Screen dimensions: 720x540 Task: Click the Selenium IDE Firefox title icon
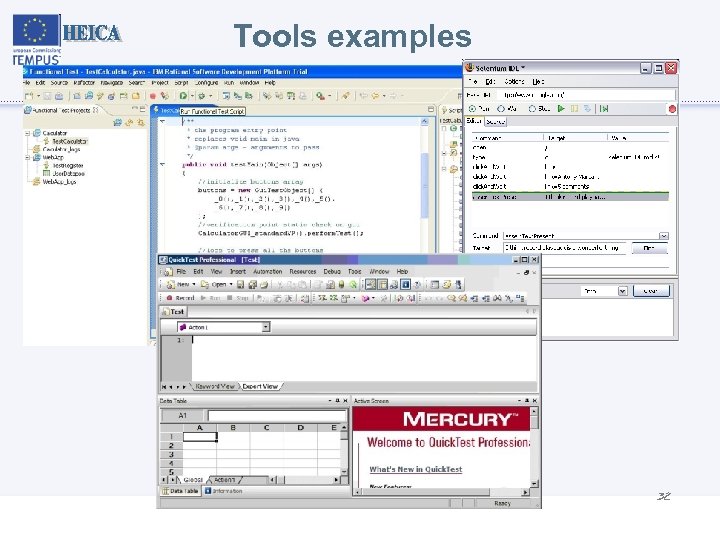click(469, 68)
